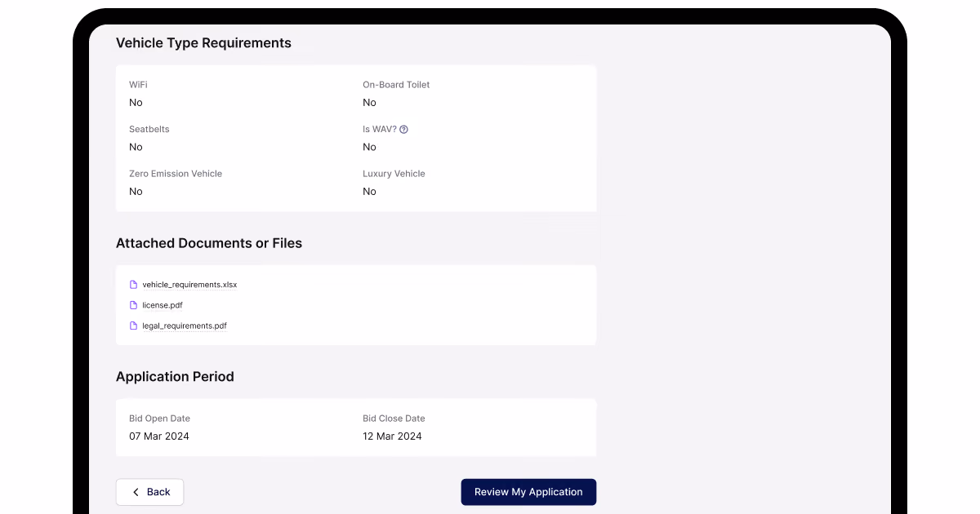Screen dimensions: 980x514
Task: Click the WiFi label
Action: 138,85
